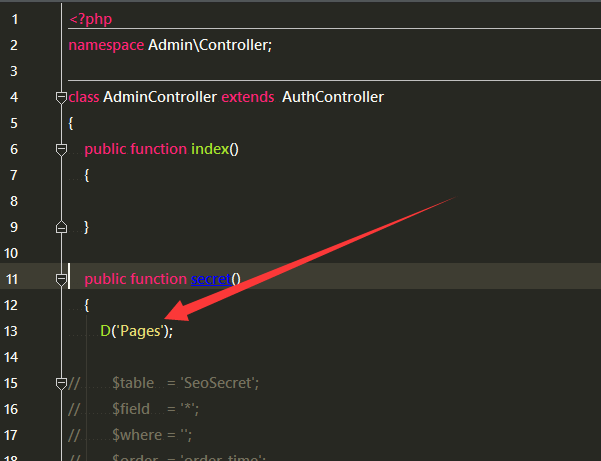Image resolution: width=601 pixels, height=461 pixels.
Task: Fold the commented block at line 15
Action: coord(61,383)
